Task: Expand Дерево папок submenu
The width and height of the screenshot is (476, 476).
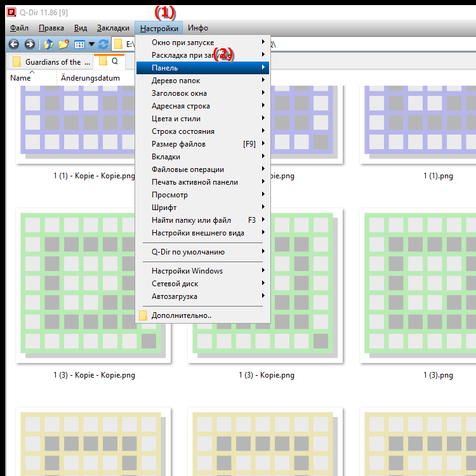Action: coord(203,81)
